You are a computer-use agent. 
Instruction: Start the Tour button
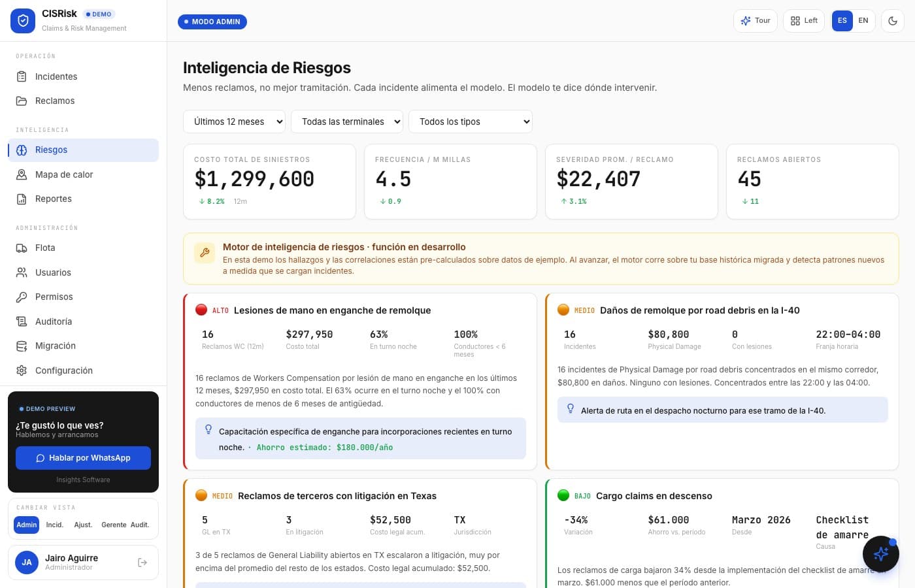[755, 21]
